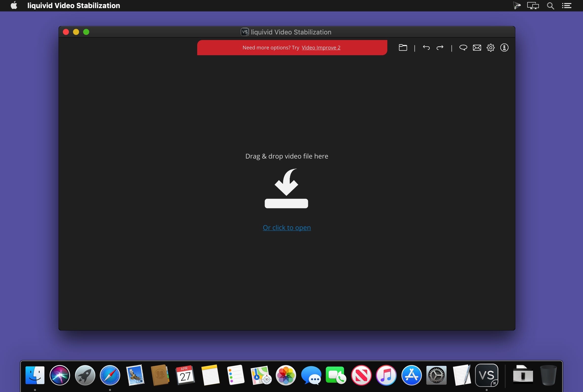The height and width of the screenshot is (392, 583).
Task: Open iTunes music app in Dock
Action: (x=386, y=375)
